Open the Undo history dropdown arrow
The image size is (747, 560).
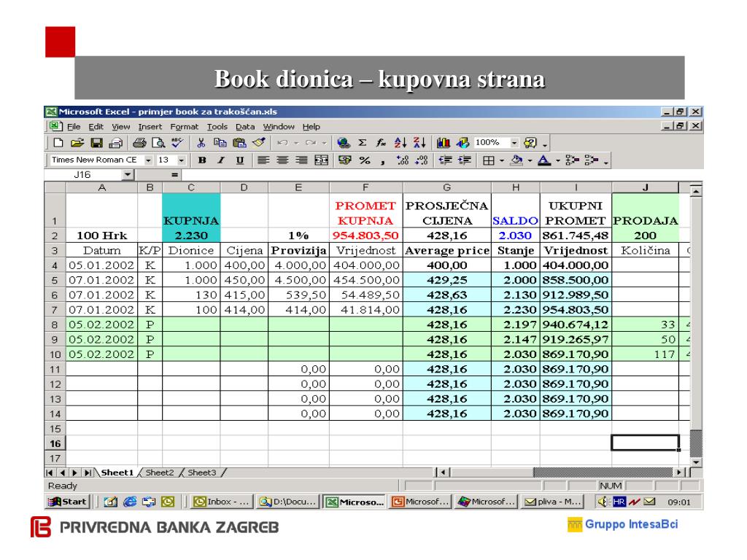click(296, 143)
